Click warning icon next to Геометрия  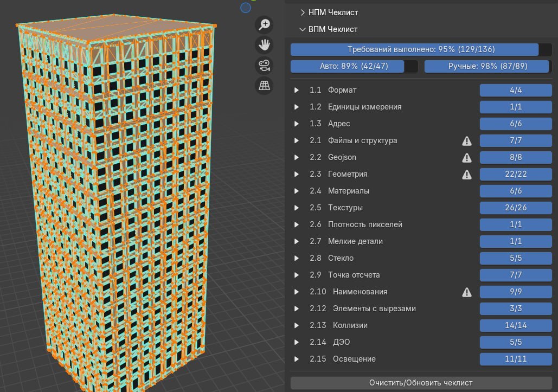click(x=467, y=174)
